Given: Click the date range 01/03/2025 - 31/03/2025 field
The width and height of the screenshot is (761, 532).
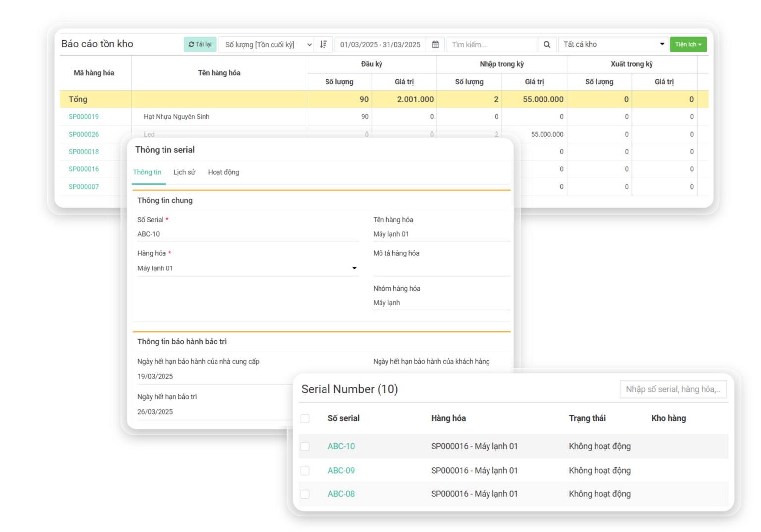Looking at the screenshot, I should tap(380, 44).
